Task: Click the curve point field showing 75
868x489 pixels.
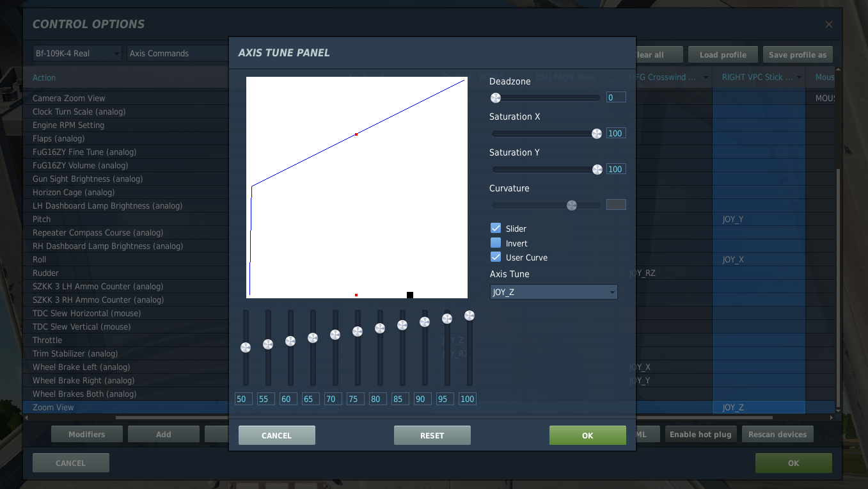Action: click(x=356, y=399)
